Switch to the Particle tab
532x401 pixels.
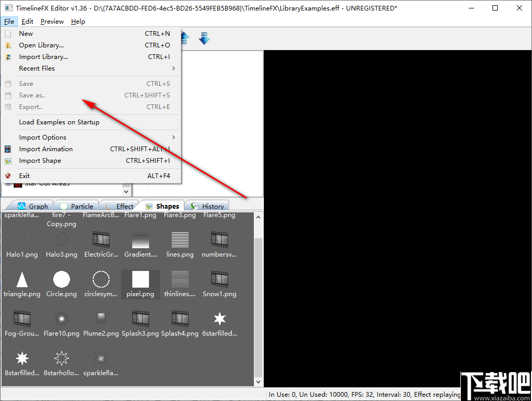pos(81,206)
